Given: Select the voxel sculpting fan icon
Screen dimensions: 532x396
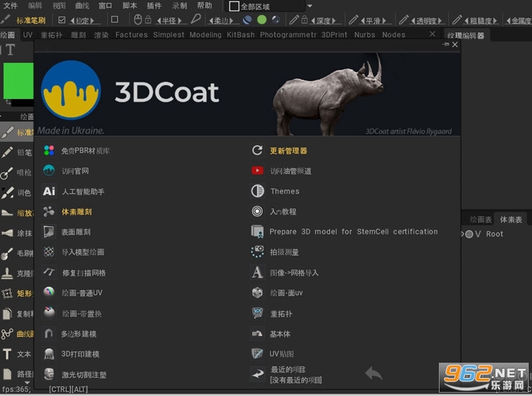Looking at the screenshot, I should pyautogui.click(x=49, y=212).
